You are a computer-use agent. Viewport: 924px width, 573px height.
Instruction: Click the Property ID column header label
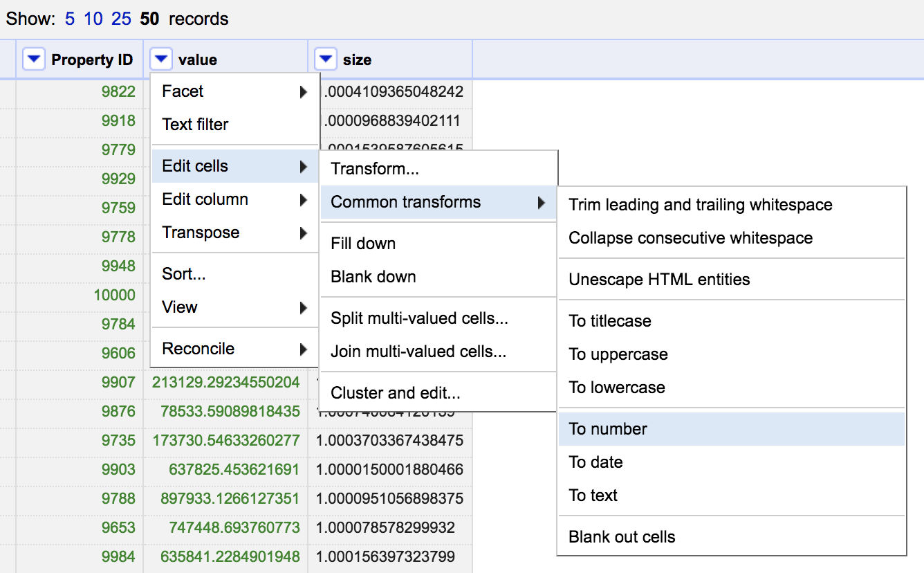point(92,60)
